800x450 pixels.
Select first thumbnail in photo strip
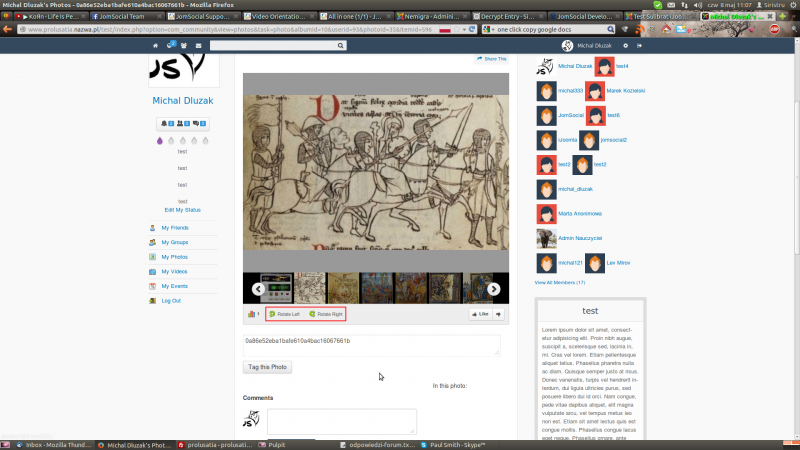[276, 288]
